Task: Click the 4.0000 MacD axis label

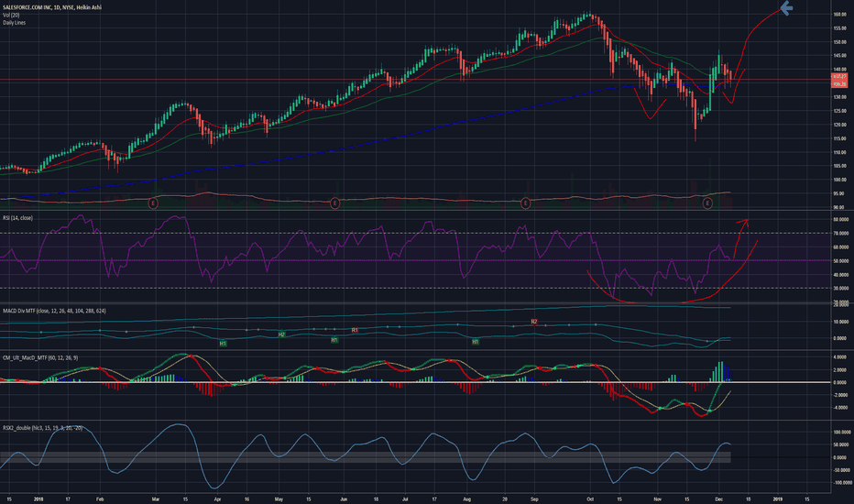Action: [840, 357]
